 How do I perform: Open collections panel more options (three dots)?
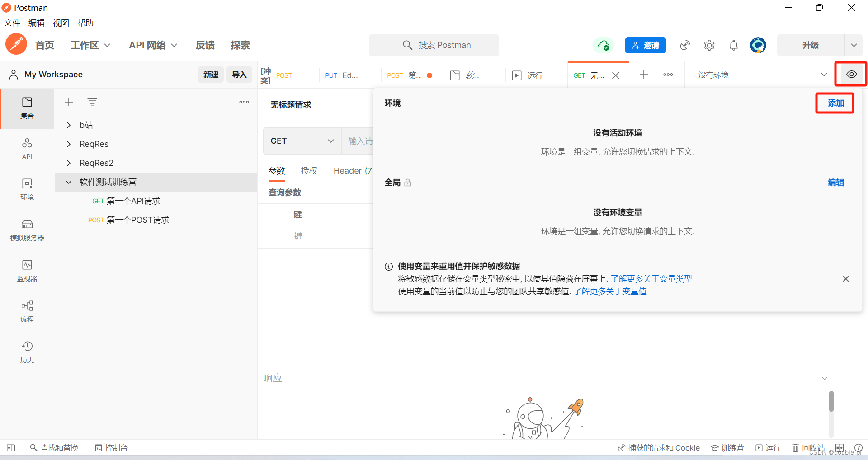coord(244,102)
